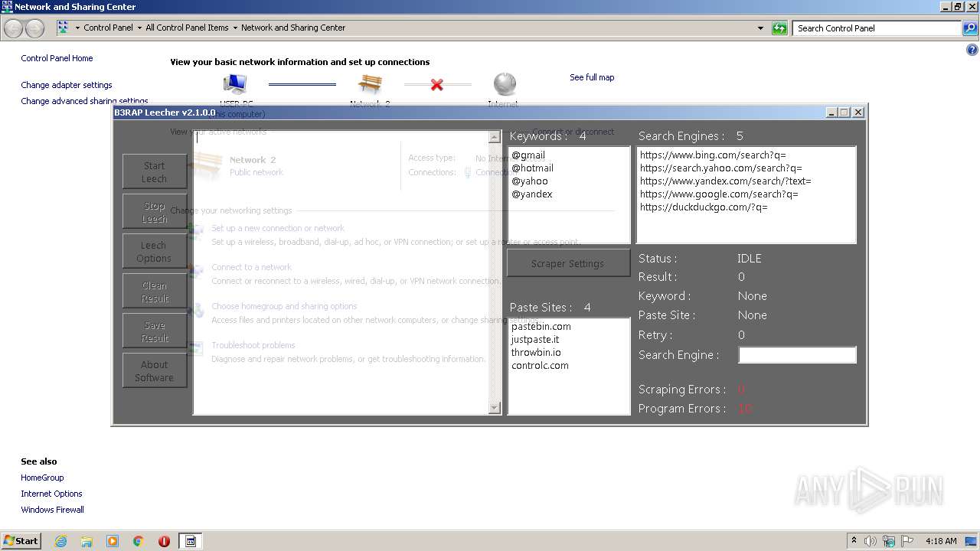This screenshot has width=980, height=551.
Task: Open Scraper Settings
Action: (x=568, y=263)
